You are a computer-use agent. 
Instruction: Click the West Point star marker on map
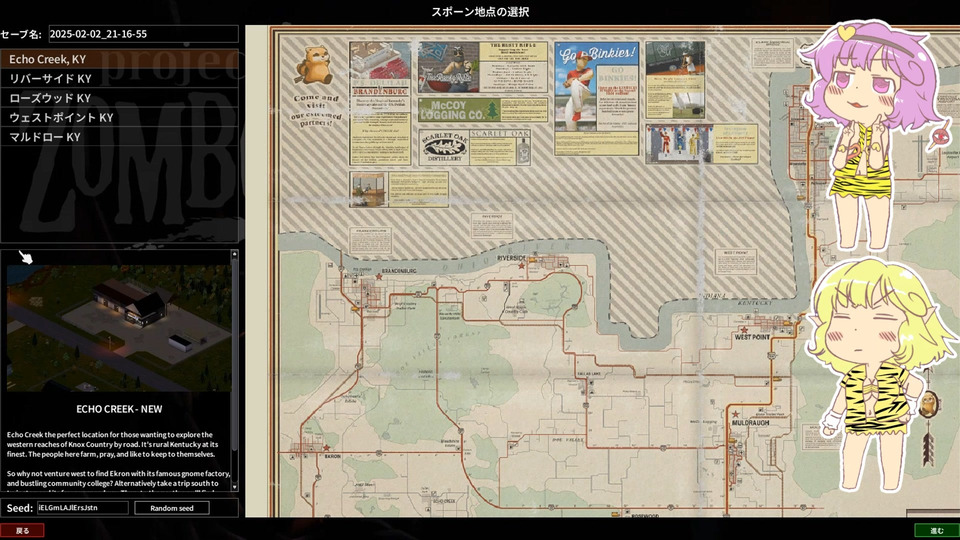pyautogui.click(x=744, y=330)
